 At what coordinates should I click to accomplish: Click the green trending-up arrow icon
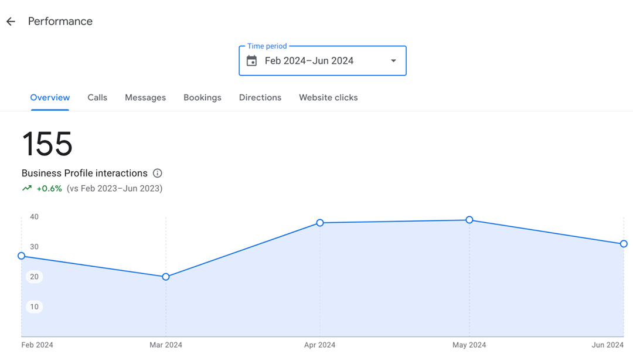pyautogui.click(x=27, y=189)
